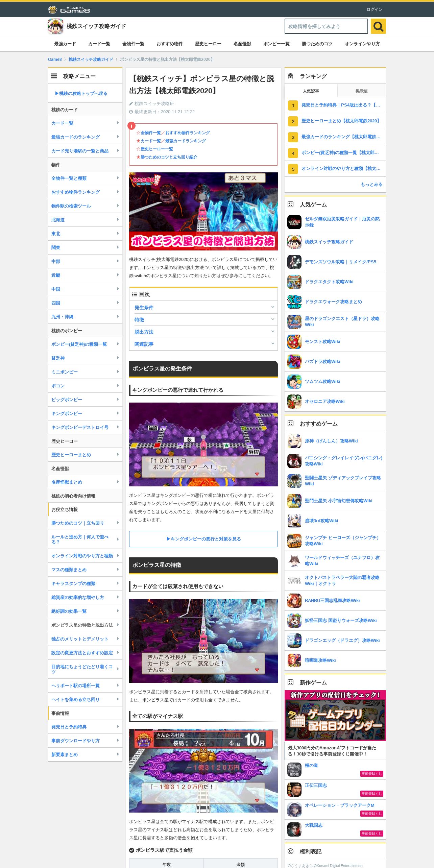Viewport: 434px width, 868px height.
Task: Select オンラインやり方 in the top navigation
Action: click(x=362, y=44)
